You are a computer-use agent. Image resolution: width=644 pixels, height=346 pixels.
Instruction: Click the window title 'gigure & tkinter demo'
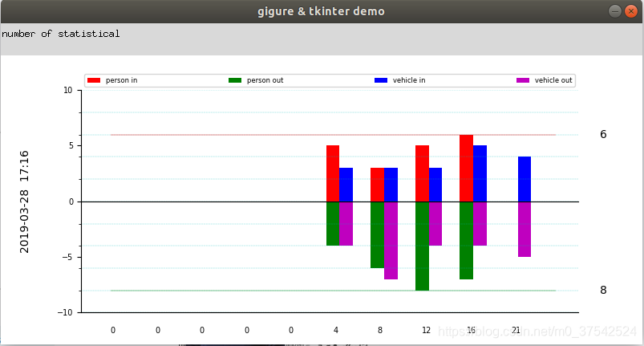coord(321,11)
